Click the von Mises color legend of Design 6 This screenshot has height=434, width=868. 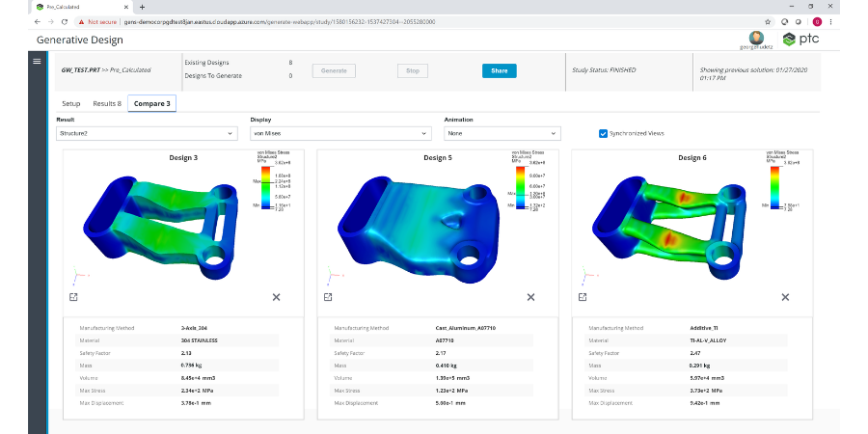[781, 183]
